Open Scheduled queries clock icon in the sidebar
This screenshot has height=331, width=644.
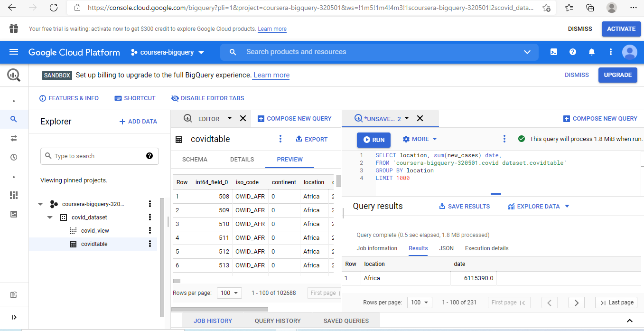pos(13,157)
